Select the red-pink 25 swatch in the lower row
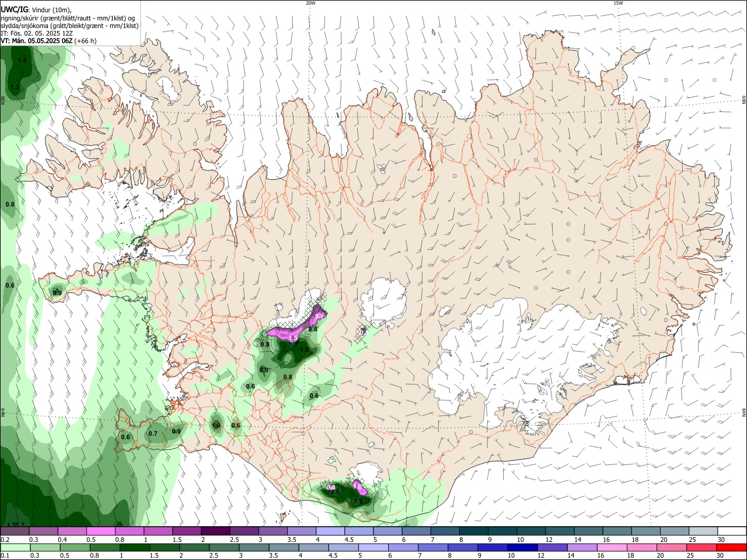This screenshot has height=560, width=747. pos(701,547)
